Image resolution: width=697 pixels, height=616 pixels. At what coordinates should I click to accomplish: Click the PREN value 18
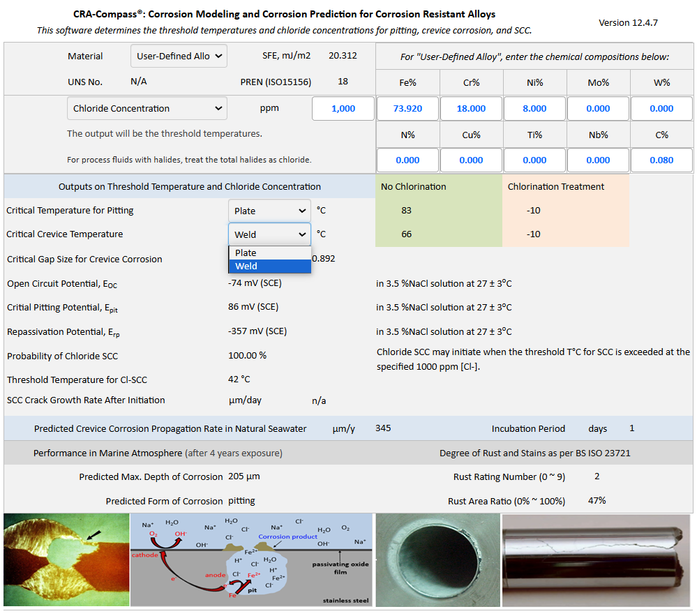[343, 82]
